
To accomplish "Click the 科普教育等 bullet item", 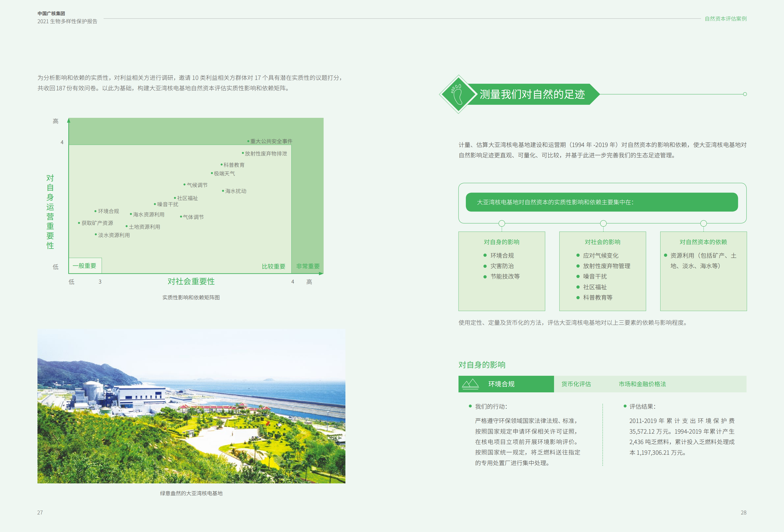I will [594, 298].
